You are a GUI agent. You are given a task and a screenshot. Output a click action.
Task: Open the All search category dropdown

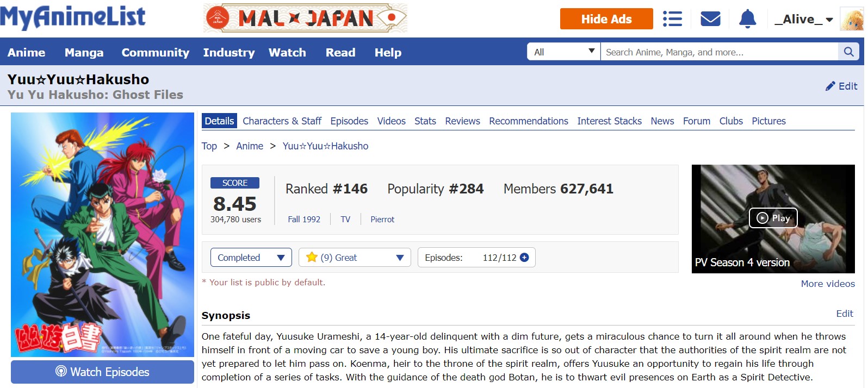pyautogui.click(x=563, y=52)
